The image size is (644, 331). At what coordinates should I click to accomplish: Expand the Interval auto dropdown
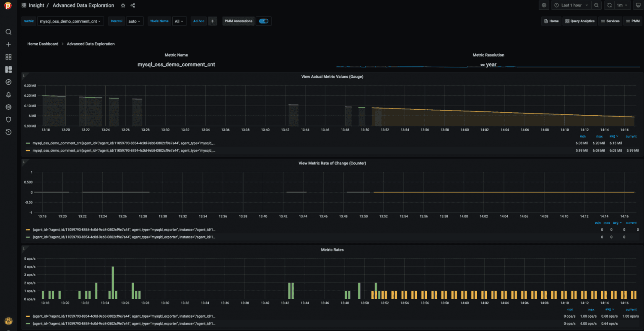point(135,21)
